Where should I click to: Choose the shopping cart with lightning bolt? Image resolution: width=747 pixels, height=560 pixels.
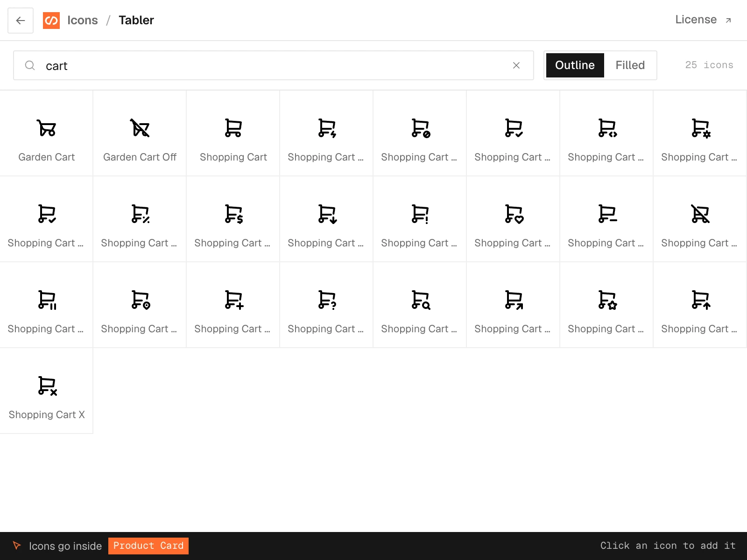(327, 133)
